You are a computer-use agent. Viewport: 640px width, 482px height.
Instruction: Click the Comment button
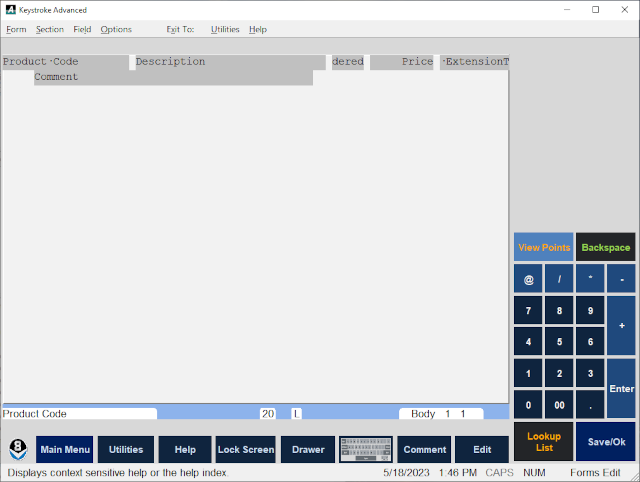click(424, 449)
